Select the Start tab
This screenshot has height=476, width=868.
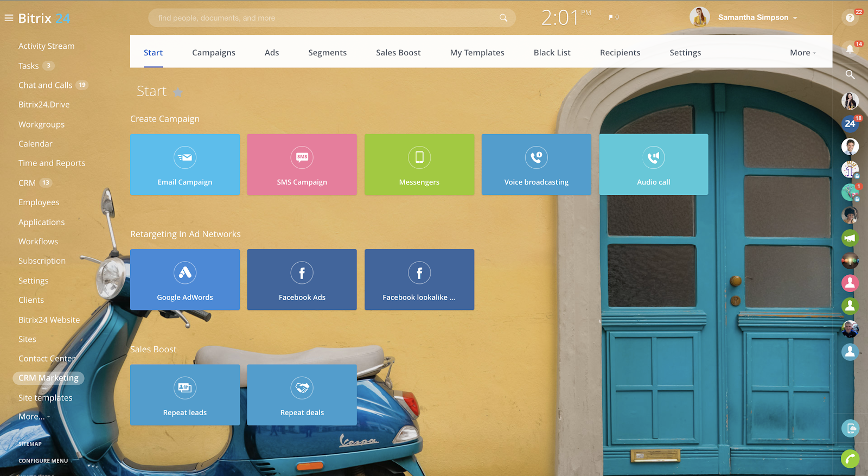tap(153, 53)
